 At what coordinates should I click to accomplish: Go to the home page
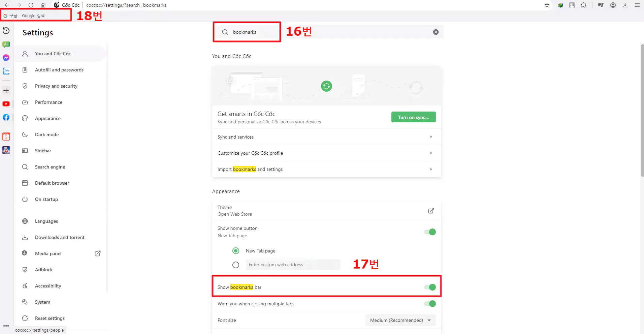[x=43, y=5]
